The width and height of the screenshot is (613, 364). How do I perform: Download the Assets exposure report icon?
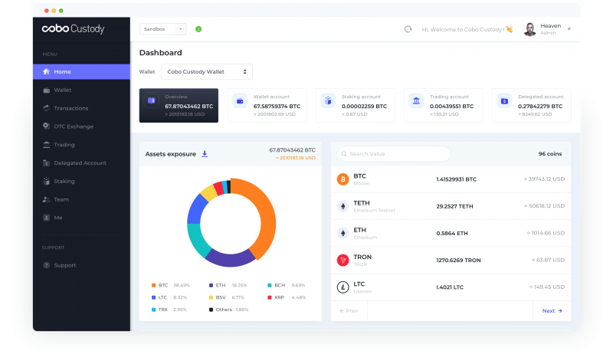coord(205,154)
